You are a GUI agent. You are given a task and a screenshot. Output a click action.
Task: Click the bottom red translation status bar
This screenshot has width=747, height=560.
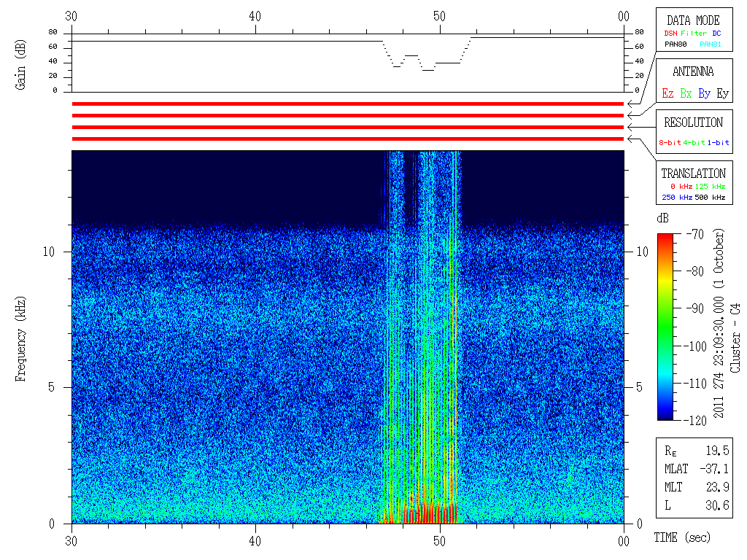(x=348, y=139)
